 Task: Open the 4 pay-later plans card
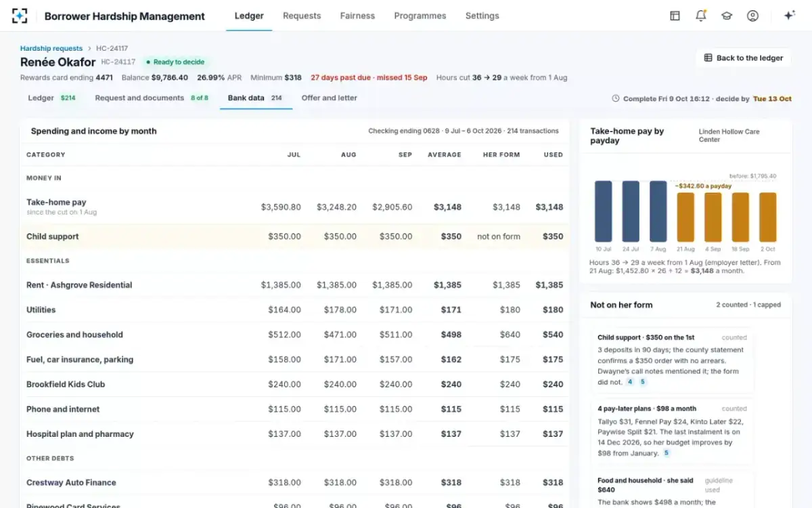pyautogui.click(x=673, y=431)
